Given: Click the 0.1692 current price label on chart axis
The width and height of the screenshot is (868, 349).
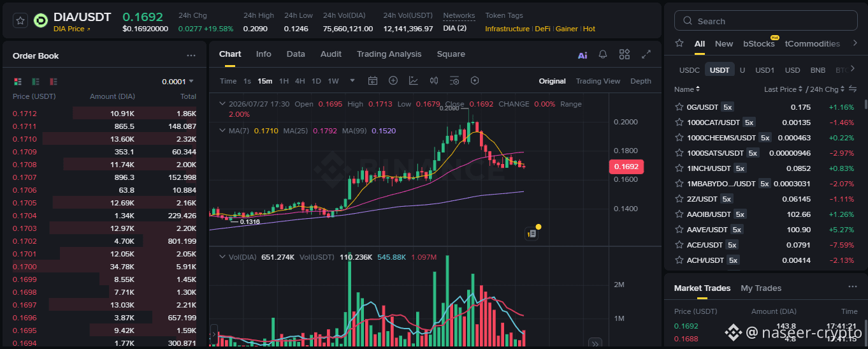Looking at the screenshot, I should [626, 167].
